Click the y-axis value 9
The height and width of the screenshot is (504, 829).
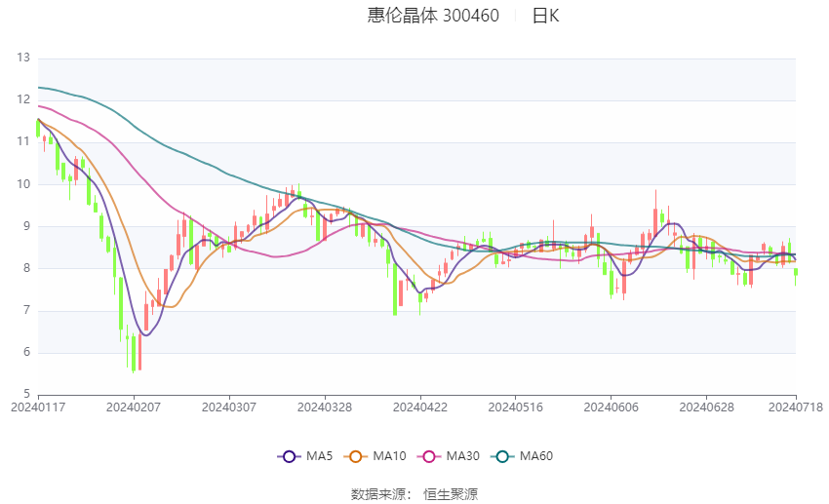26,226
